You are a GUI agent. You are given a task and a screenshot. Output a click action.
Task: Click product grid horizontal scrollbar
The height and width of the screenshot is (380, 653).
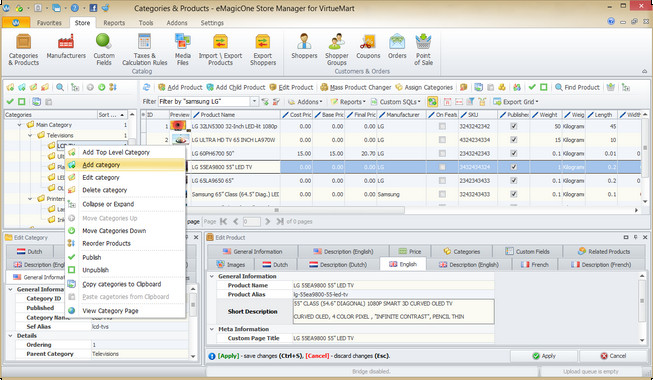(276, 210)
